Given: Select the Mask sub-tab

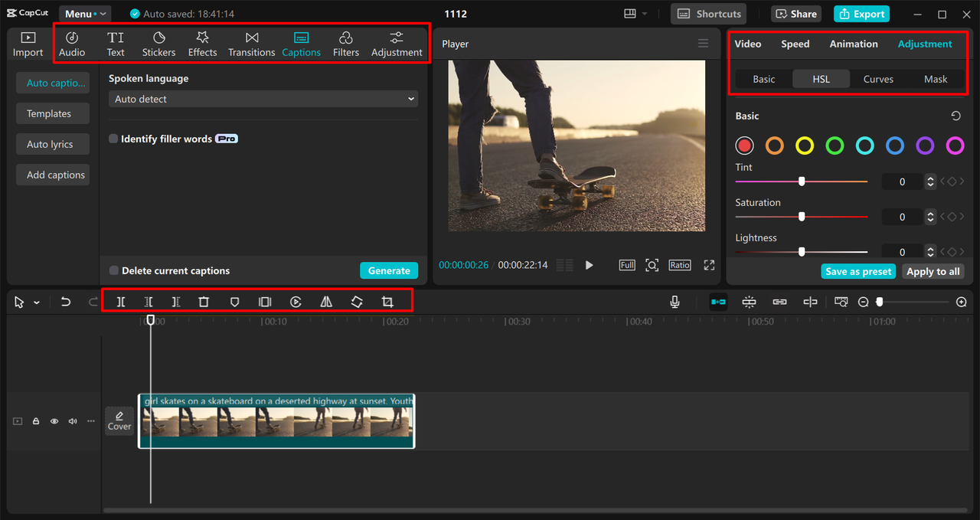Looking at the screenshot, I should [936, 79].
